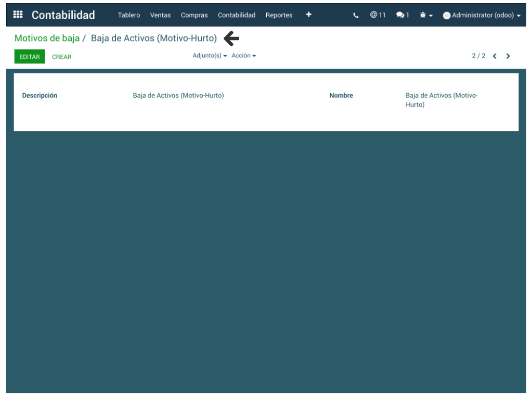Go to next record with right arrow
This screenshot has width=532, height=399.
click(x=508, y=56)
